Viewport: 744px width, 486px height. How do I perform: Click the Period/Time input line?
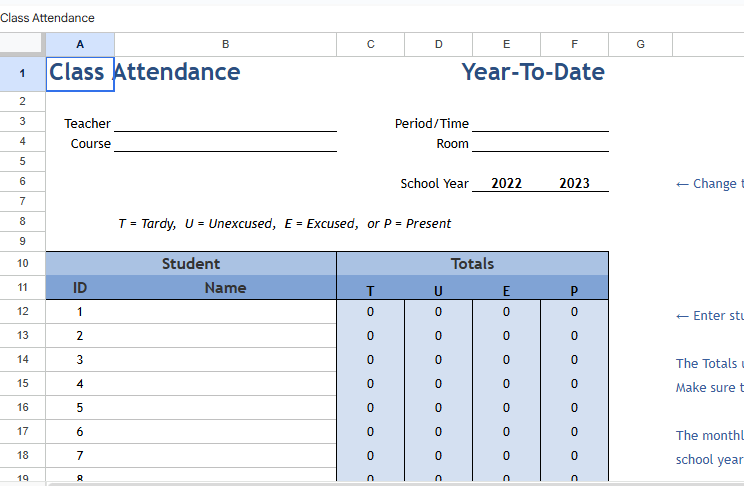point(540,123)
